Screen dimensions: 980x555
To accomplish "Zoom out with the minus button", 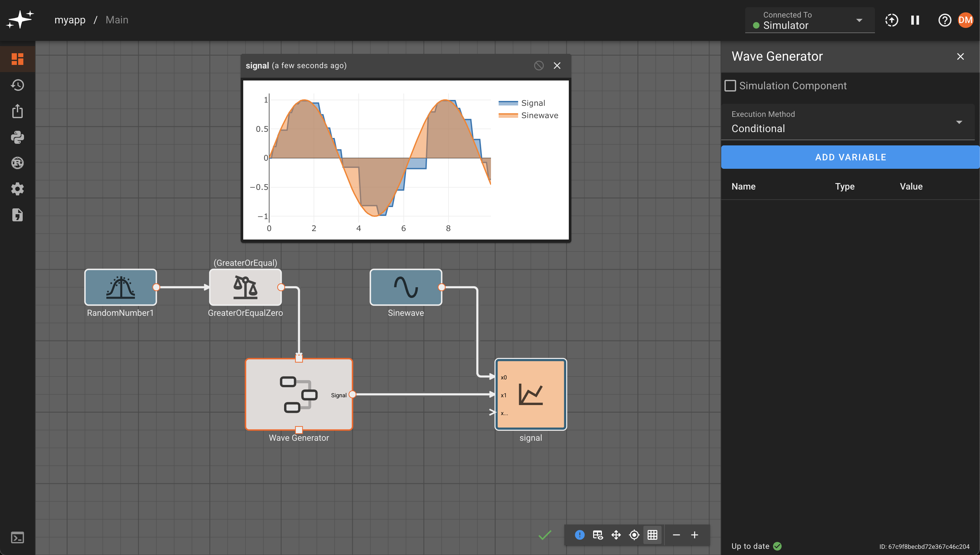I will [x=676, y=535].
